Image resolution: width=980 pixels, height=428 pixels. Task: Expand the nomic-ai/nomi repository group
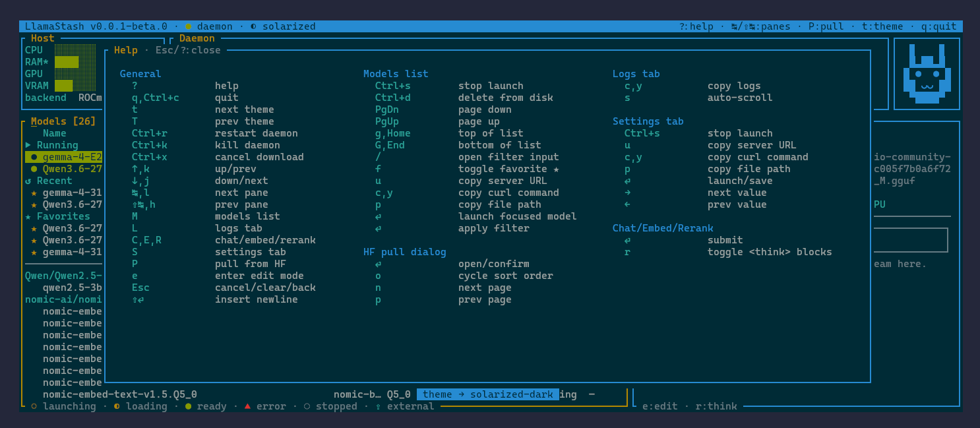(x=63, y=299)
